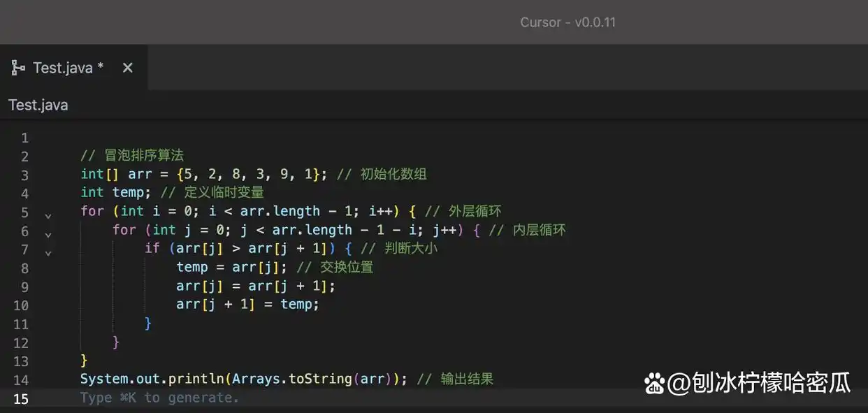The width and height of the screenshot is (868, 413).
Task: Click the file icon on the Test.java tab
Action: (x=18, y=68)
